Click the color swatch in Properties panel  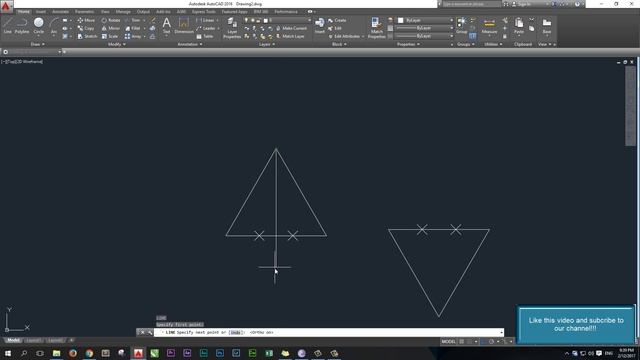[x=401, y=20]
